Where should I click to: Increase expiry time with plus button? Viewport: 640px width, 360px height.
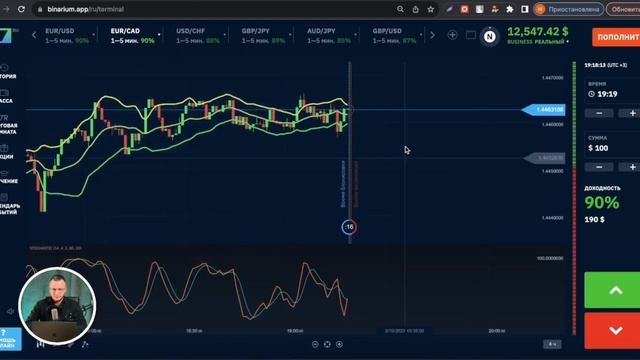pyautogui.click(x=631, y=113)
